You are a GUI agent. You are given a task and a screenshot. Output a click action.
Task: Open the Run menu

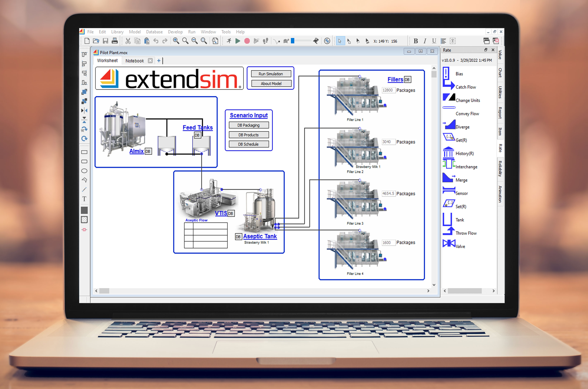[x=192, y=32]
